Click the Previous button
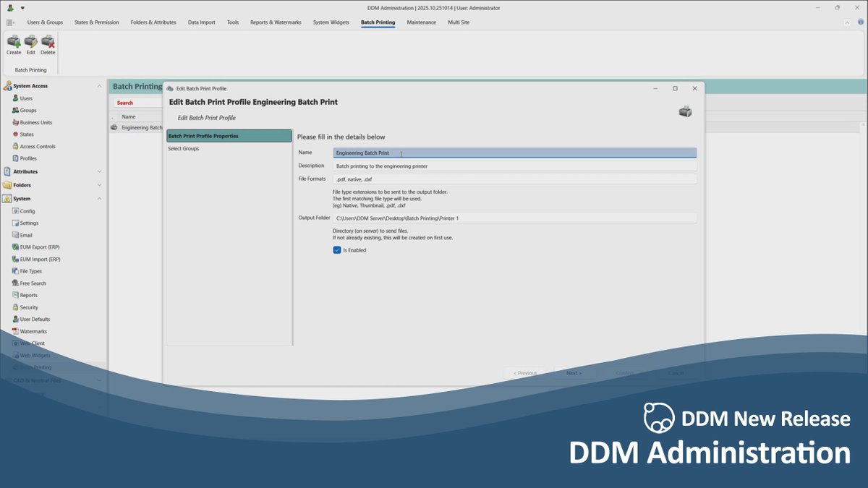 (x=524, y=373)
